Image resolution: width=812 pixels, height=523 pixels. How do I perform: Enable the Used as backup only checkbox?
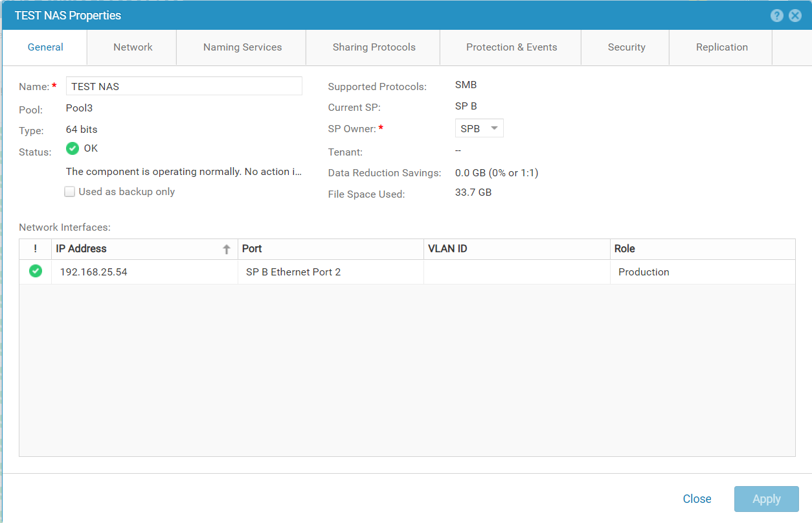point(69,191)
